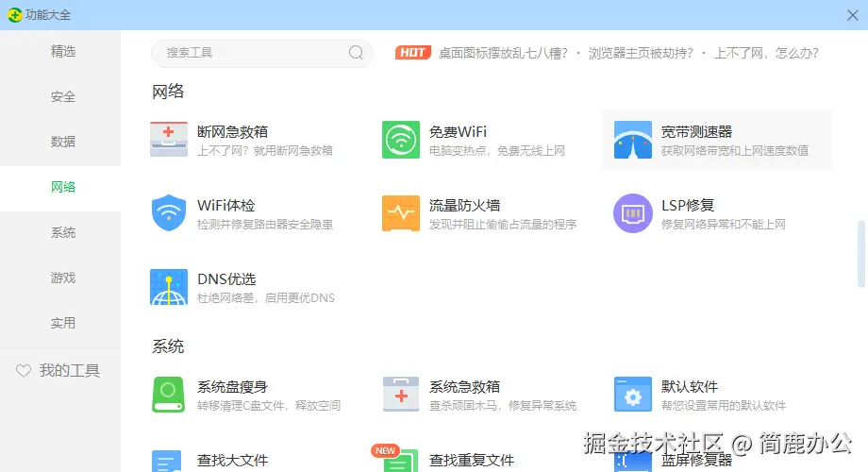
Task: Click the 系统急救箱 title text
Action: pos(464,387)
